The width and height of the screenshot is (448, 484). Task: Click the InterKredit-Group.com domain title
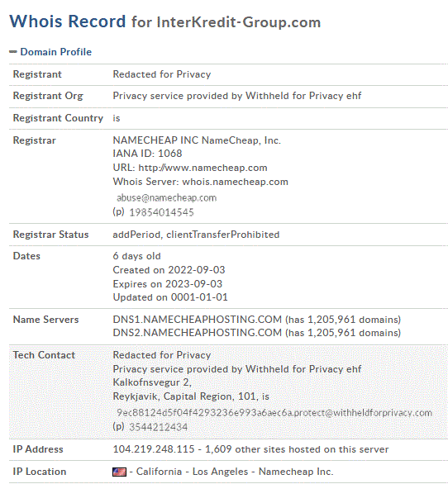pos(239,22)
